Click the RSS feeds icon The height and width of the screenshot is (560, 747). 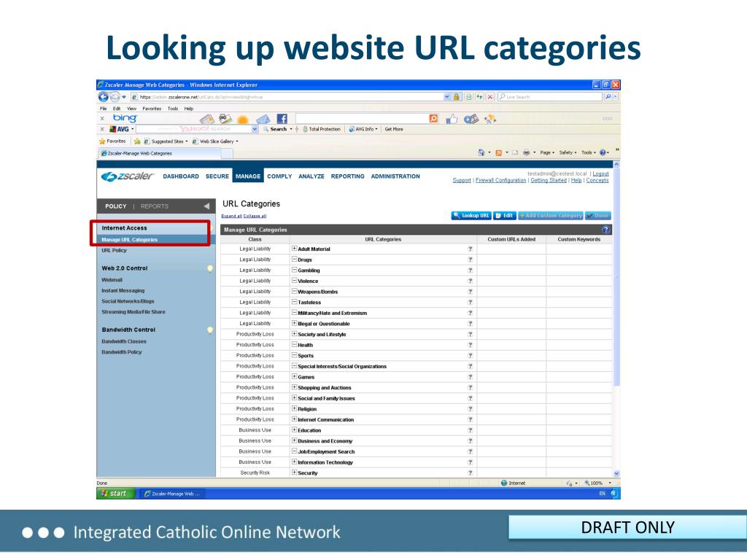498,153
